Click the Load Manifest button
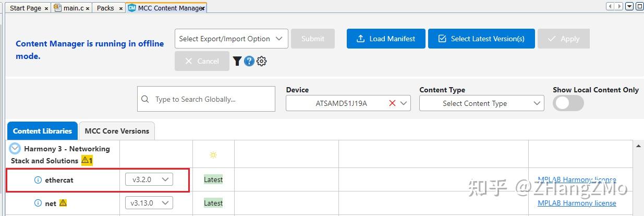Image resolution: width=644 pixels, height=216 pixels. click(386, 39)
